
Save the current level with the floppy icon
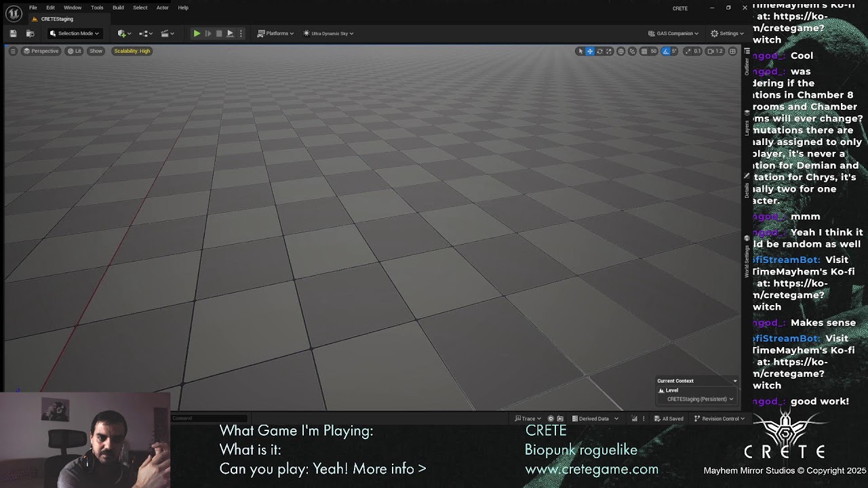point(13,33)
